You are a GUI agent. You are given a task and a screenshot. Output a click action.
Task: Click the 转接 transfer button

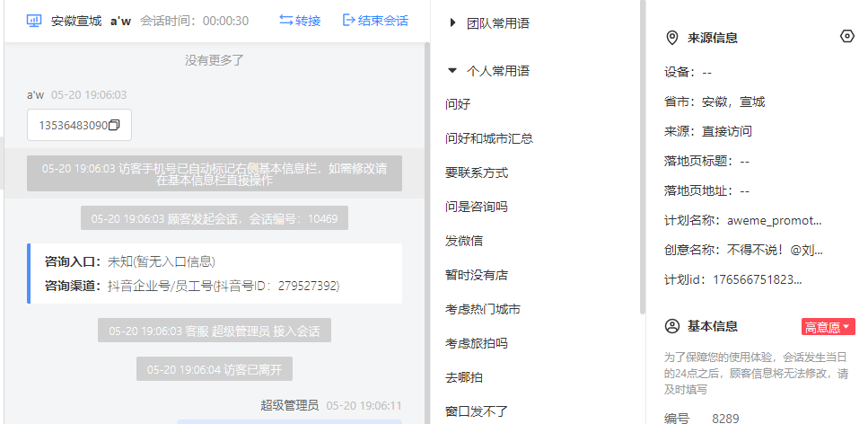click(300, 21)
